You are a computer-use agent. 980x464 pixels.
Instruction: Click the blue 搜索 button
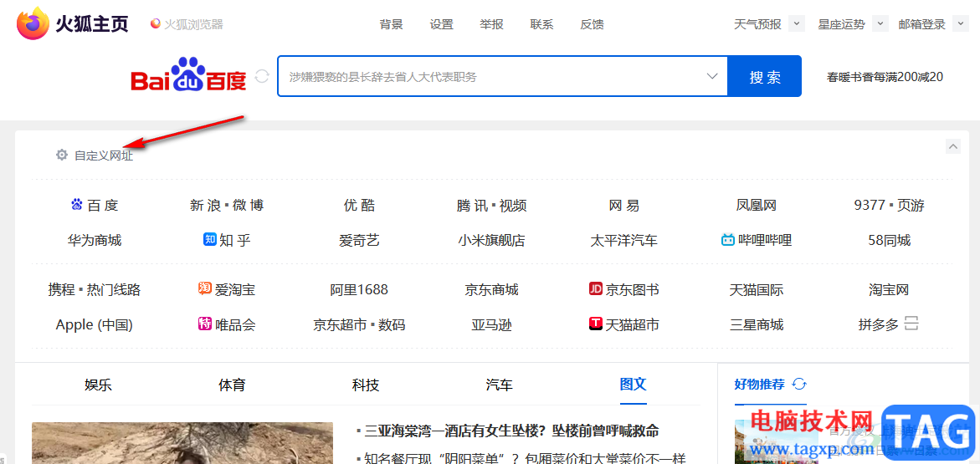pos(765,76)
